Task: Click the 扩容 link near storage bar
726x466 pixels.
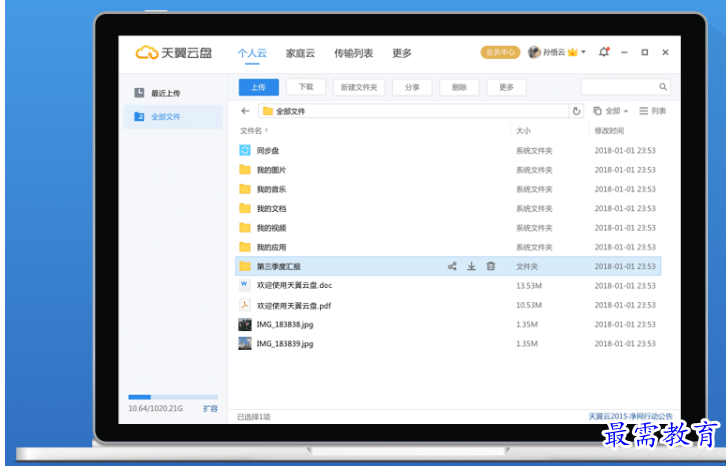Action: click(210, 408)
